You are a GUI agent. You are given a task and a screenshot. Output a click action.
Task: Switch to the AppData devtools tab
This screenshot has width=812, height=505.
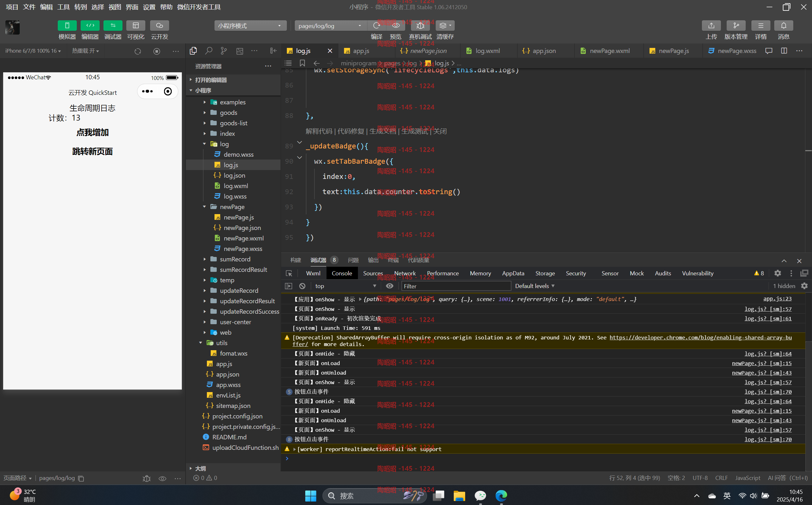tap(513, 273)
